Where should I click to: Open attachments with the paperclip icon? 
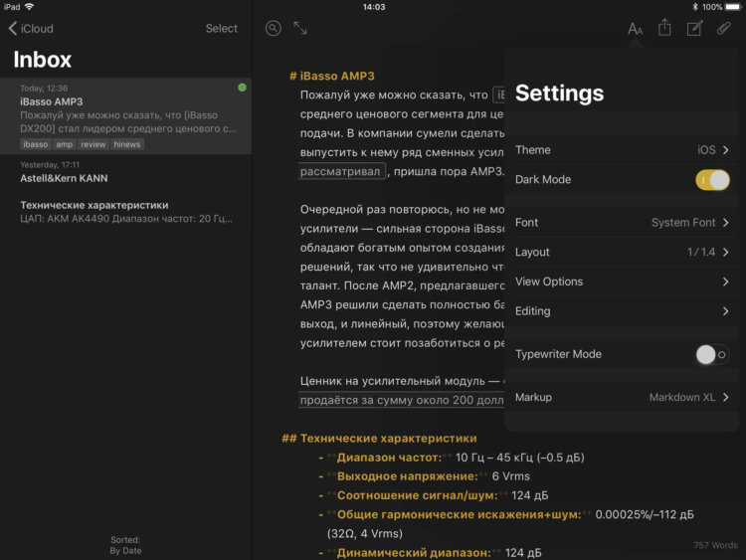point(724,29)
